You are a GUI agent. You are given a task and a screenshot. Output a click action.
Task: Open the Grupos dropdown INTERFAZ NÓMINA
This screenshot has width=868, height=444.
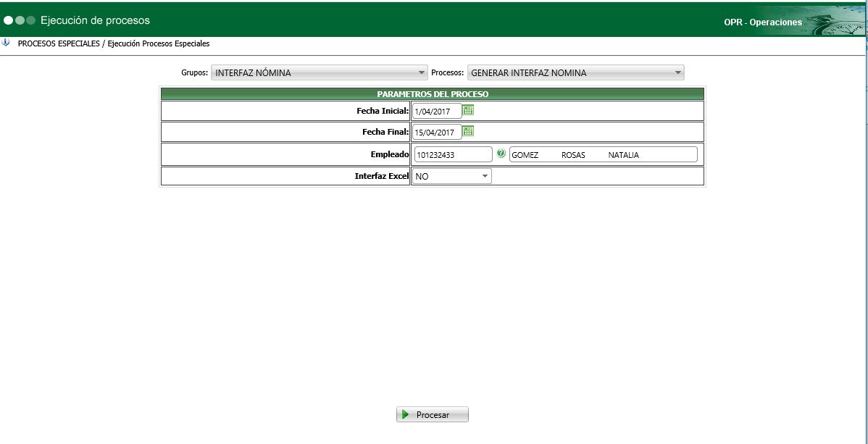pos(320,72)
